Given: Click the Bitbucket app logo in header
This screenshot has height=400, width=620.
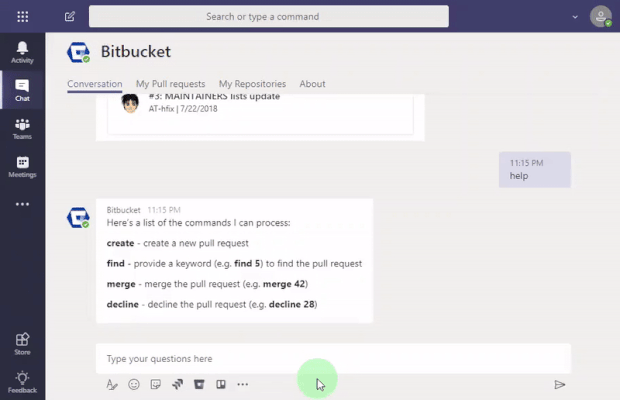Looking at the screenshot, I should [78, 53].
